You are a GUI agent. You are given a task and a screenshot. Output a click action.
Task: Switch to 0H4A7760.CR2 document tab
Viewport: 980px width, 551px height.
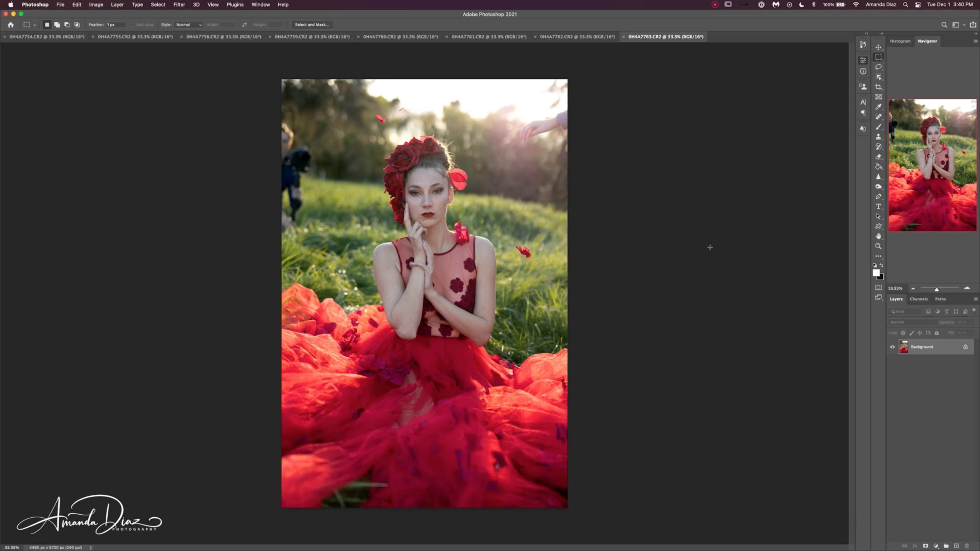pos(400,37)
